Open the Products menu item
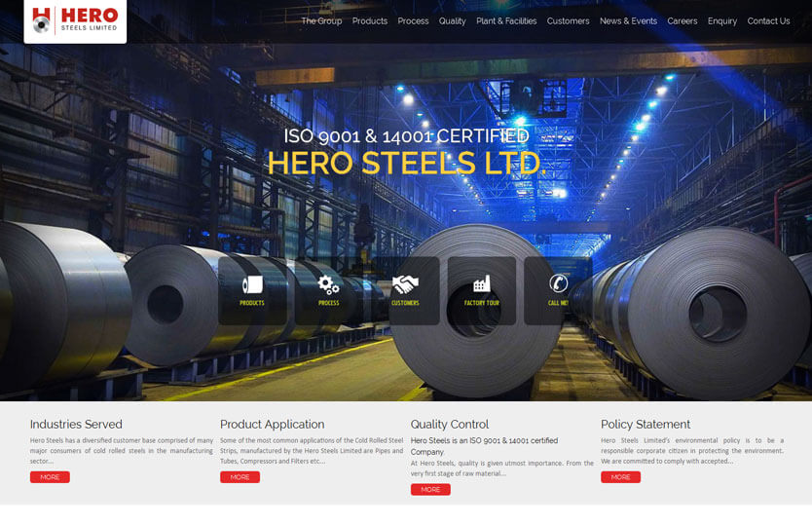The height and width of the screenshot is (524, 812). coord(370,21)
